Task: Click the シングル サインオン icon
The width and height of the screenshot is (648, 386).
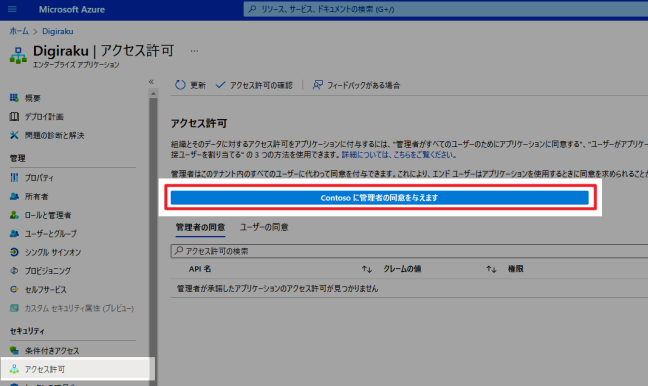Action: [14, 252]
